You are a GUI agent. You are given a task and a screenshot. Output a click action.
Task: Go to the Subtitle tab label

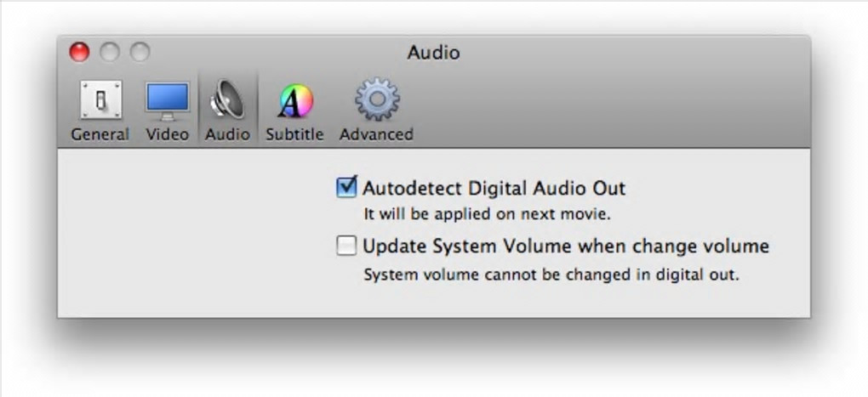tap(294, 134)
